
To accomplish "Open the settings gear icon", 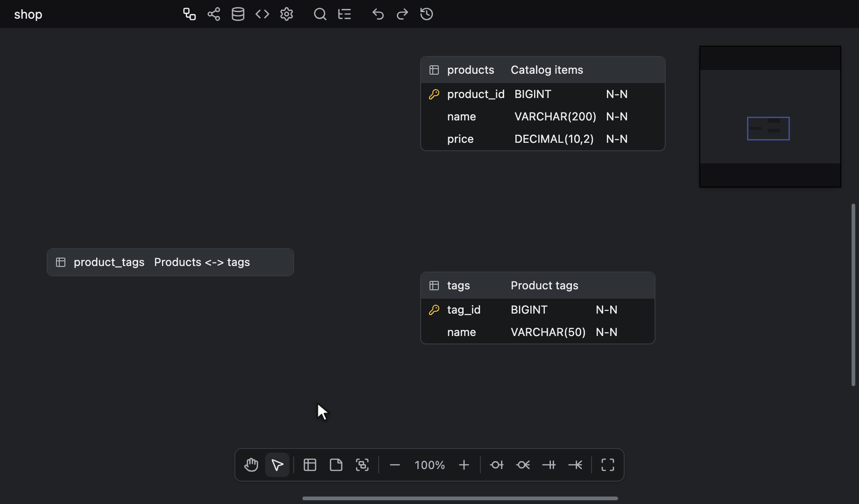I will click(287, 14).
